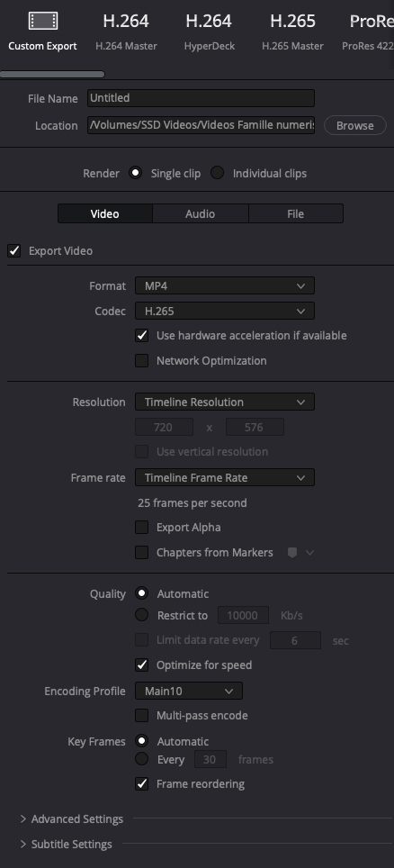
Task: Enable Network Optimization checkbox
Action: 142,360
